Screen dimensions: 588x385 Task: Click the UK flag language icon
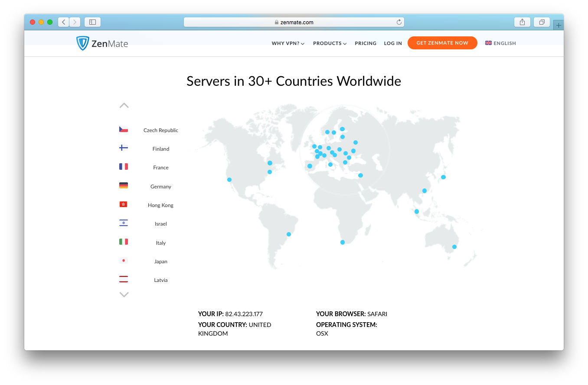click(488, 43)
